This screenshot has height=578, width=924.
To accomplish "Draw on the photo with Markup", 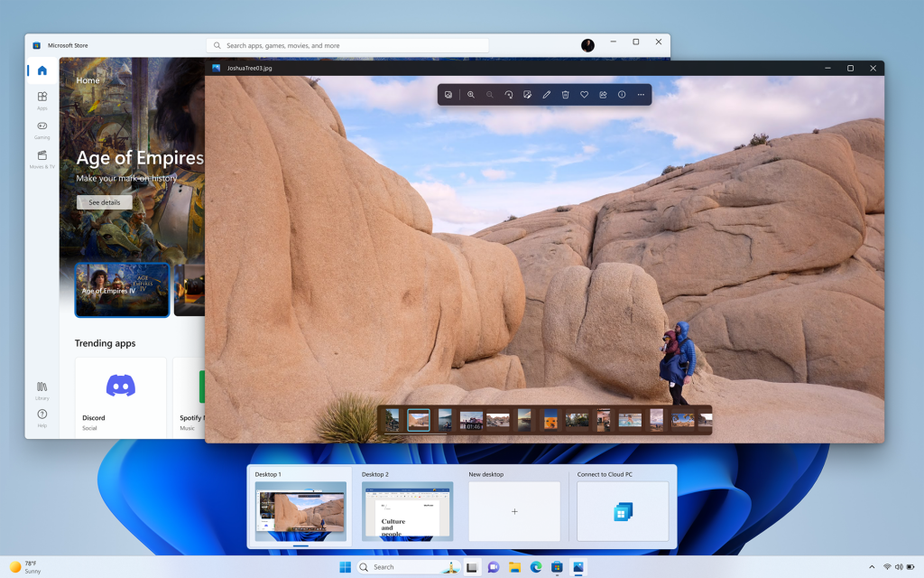I will (x=547, y=94).
